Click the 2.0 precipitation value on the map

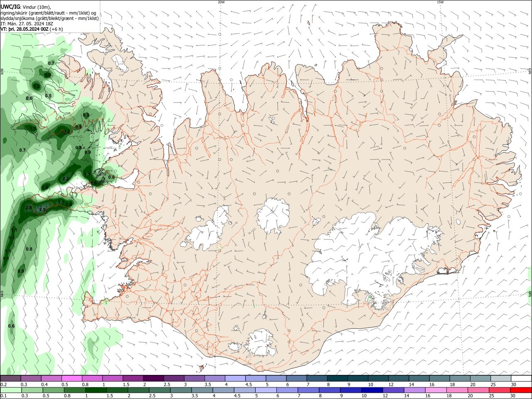point(29,207)
